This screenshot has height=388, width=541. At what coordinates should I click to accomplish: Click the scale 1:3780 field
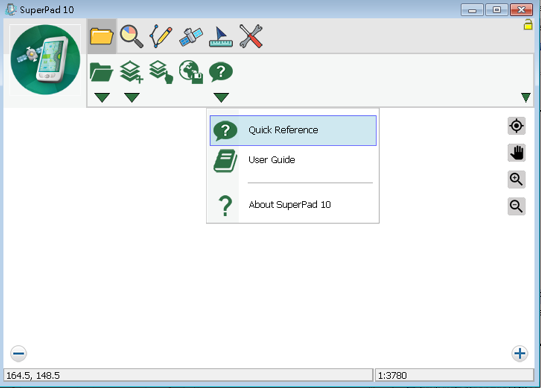pos(454,375)
